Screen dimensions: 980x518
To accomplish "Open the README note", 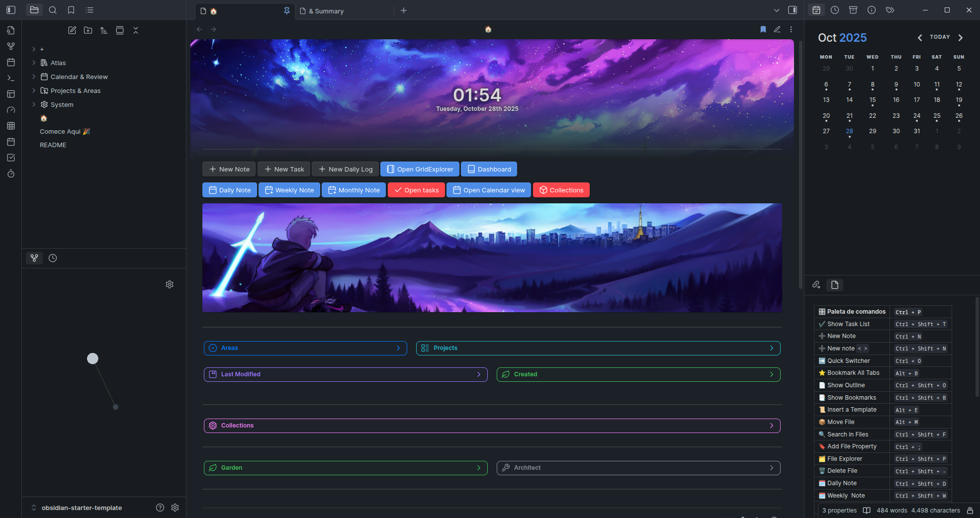I will [x=53, y=145].
